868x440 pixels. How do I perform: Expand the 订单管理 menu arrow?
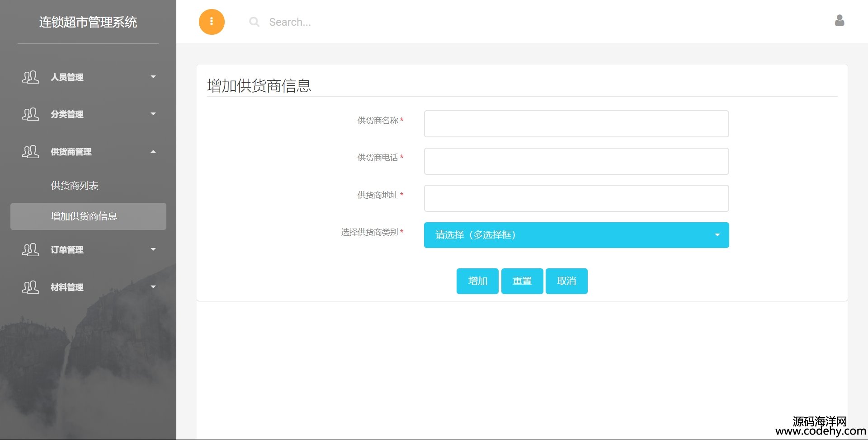pyautogui.click(x=153, y=250)
